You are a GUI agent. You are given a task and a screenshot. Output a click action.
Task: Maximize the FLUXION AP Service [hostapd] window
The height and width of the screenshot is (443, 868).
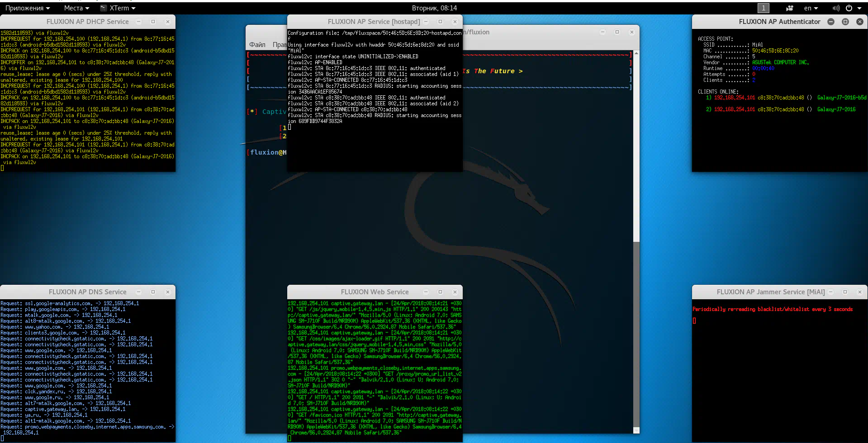pyautogui.click(x=440, y=22)
